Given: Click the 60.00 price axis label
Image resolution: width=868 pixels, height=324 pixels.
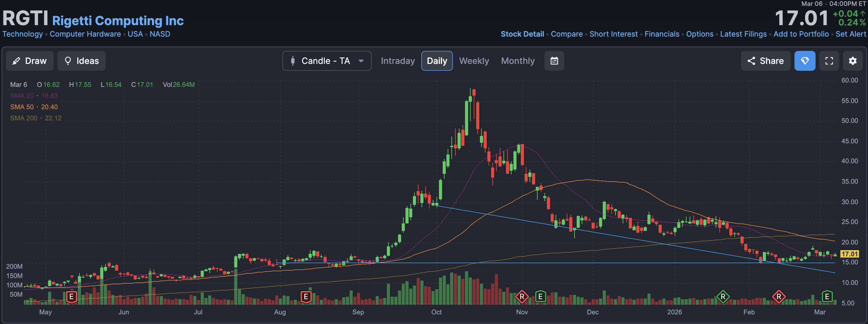Looking at the screenshot, I should click(849, 80).
